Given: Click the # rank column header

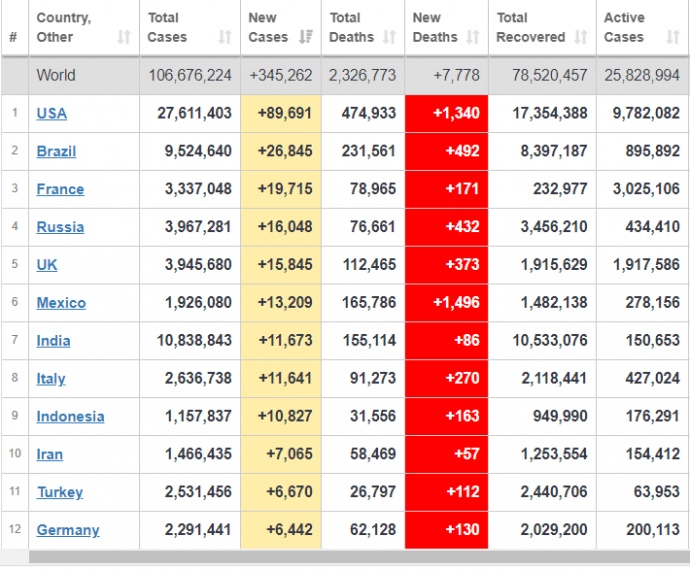Looking at the screenshot, I should click(13, 37).
